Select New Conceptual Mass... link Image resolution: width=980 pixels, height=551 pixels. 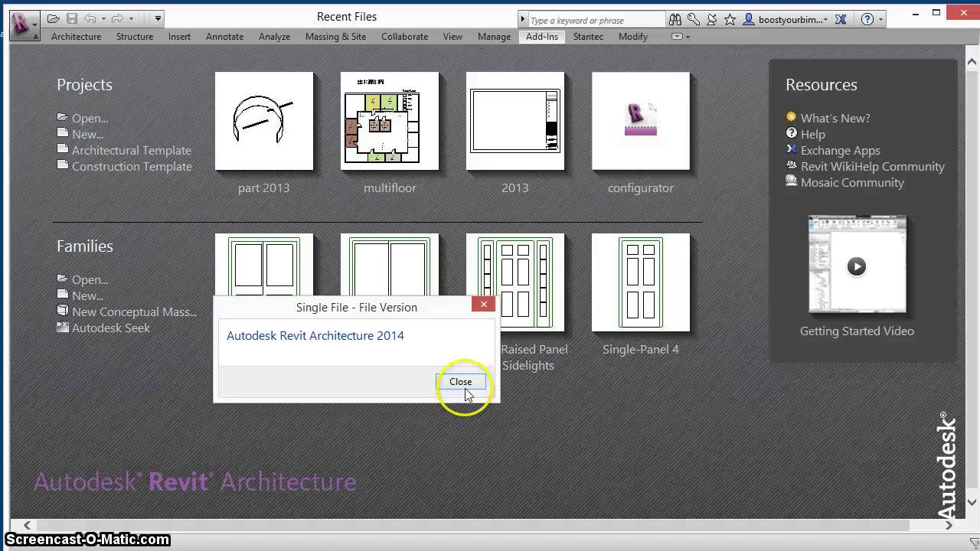click(134, 311)
